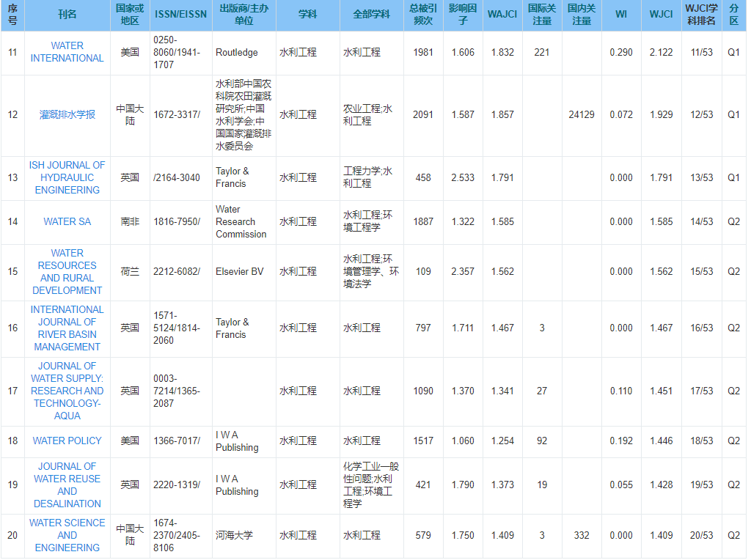Viewport: 751px width, 560px height.
Task: Click the 国际关注量 column header
Action: (542, 15)
